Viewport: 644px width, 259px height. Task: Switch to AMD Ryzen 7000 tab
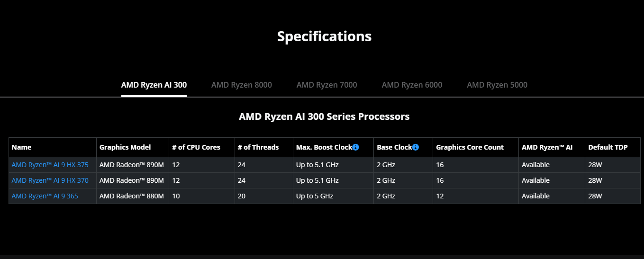(327, 85)
